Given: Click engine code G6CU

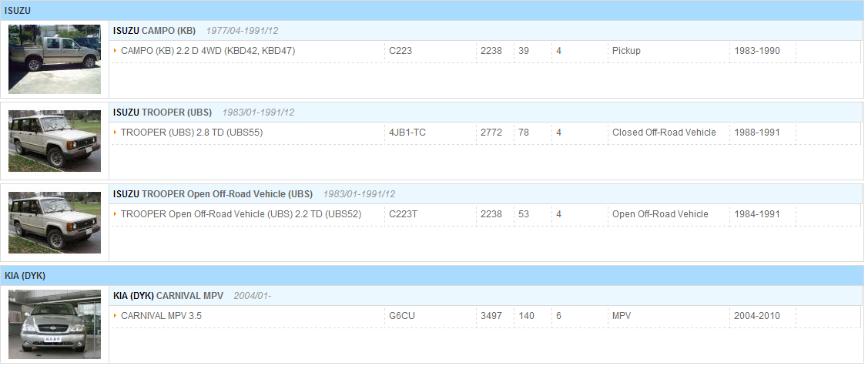Looking at the screenshot, I should tap(402, 316).
